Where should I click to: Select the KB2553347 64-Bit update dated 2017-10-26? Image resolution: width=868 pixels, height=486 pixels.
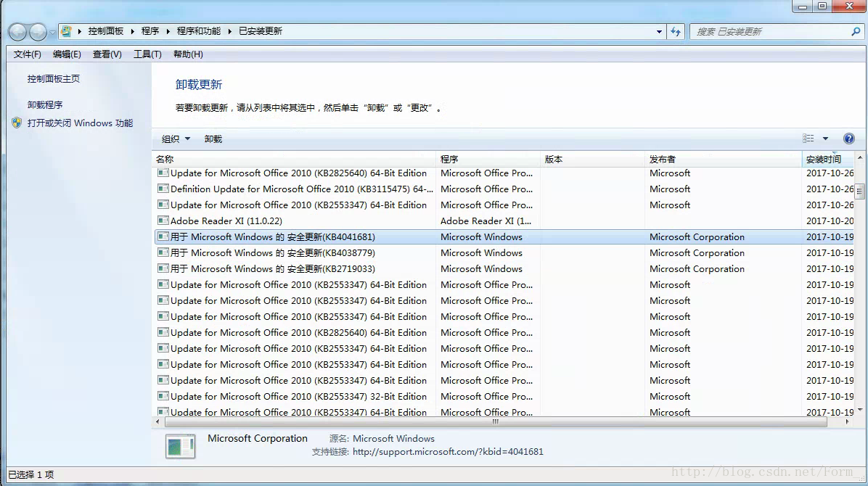pos(504,205)
